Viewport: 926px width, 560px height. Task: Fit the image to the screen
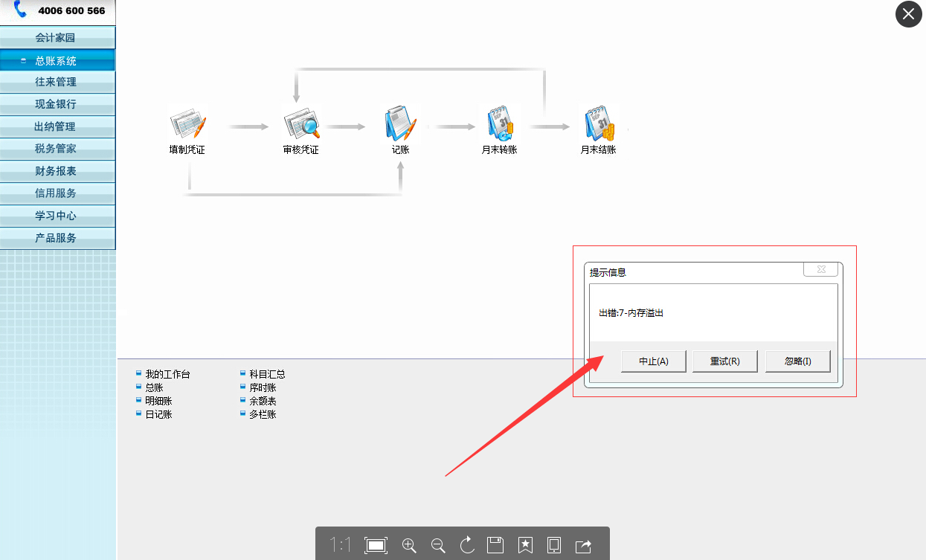[x=376, y=545]
